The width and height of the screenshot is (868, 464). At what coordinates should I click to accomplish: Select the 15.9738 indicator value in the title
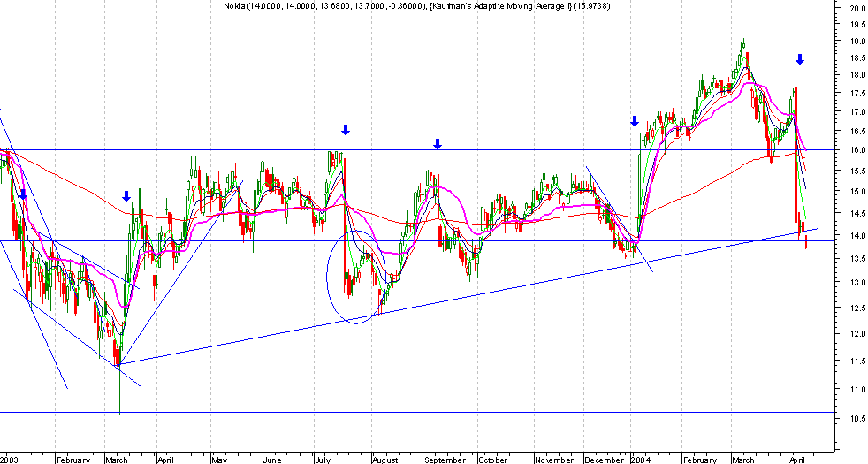click(592, 6)
